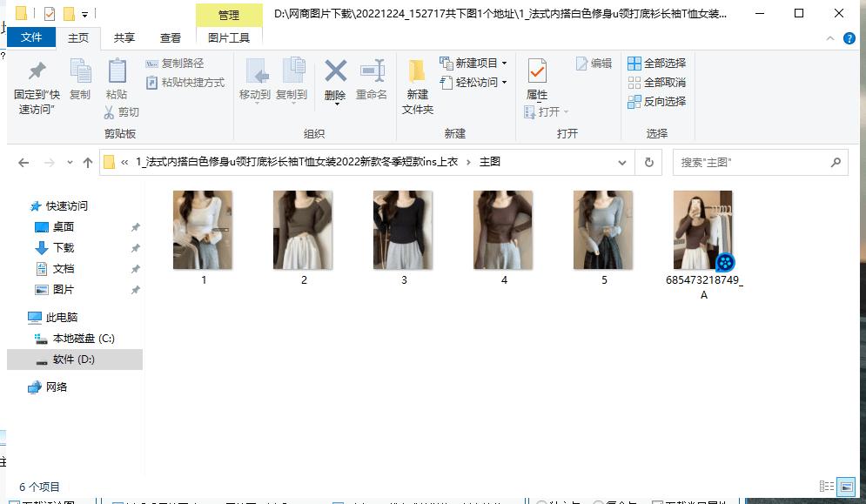
Task: Open image thumbnail number 3
Action: pos(403,229)
